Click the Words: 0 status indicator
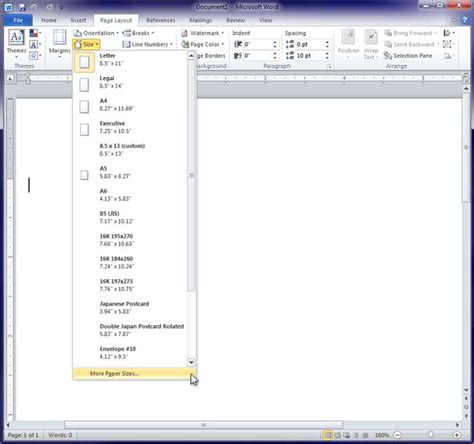 (60, 435)
